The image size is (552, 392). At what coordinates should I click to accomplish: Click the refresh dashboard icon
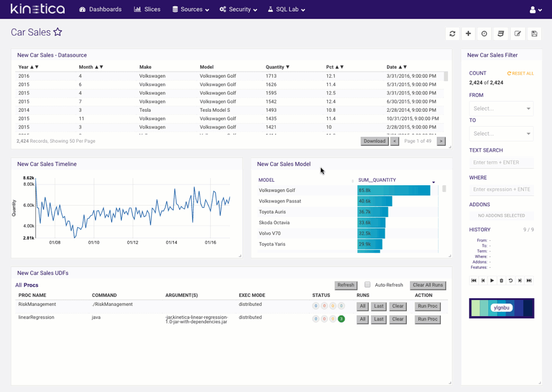coord(452,34)
